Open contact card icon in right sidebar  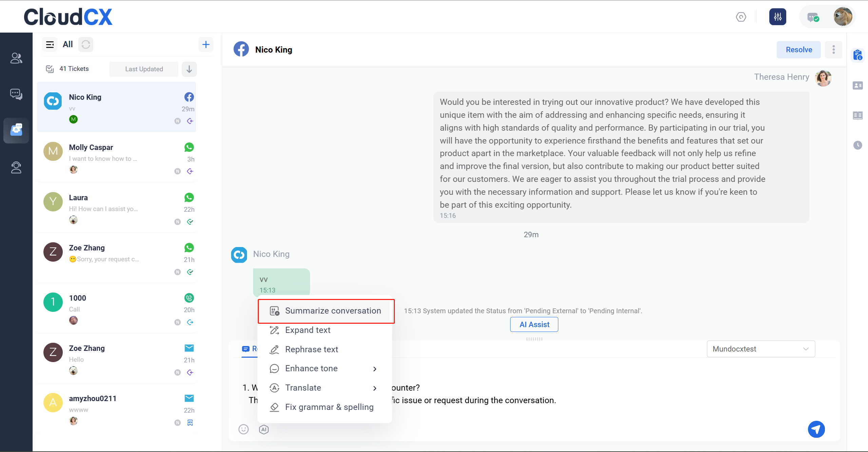[x=857, y=86]
